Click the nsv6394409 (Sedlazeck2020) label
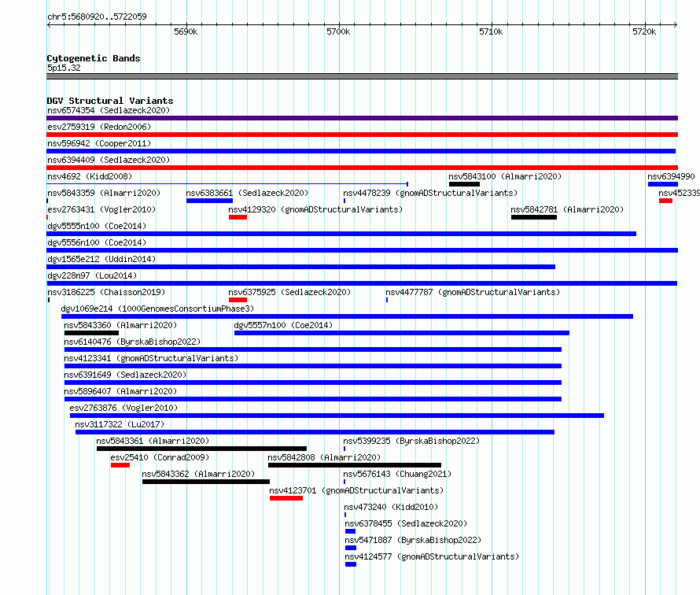The image size is (700, 595). pyautogui.click(x=109, y=160)
